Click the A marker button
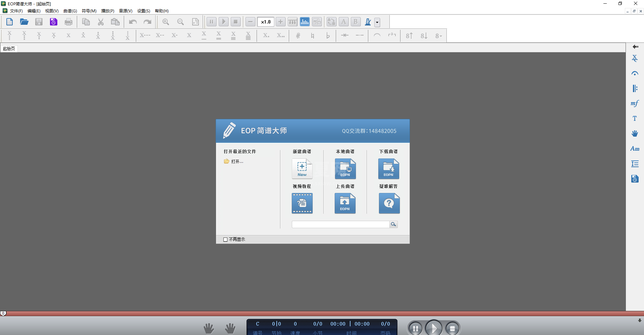The height and width of the screenshot is (335, 644). 343,22
